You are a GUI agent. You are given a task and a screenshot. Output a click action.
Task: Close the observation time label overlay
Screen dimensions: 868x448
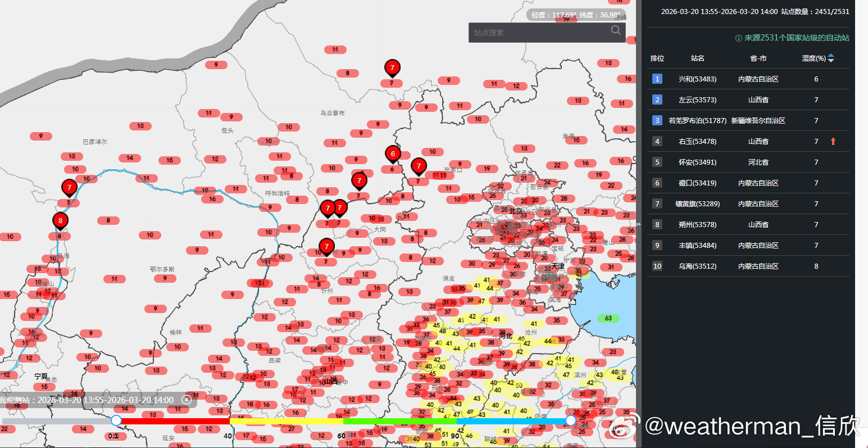pyautogui.click(x=187, y=400)
